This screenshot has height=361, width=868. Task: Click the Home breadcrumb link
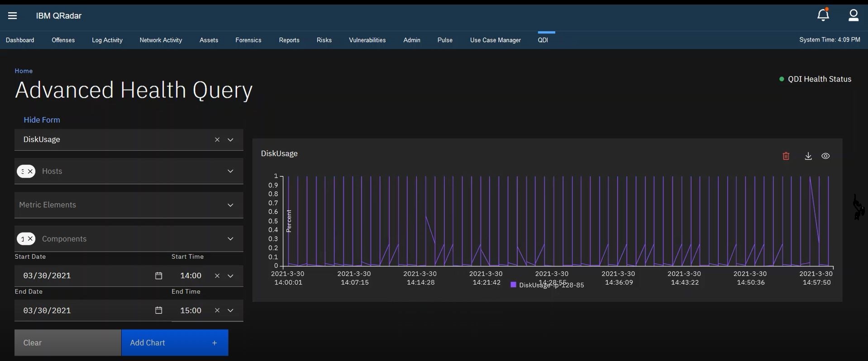point(24,71)
